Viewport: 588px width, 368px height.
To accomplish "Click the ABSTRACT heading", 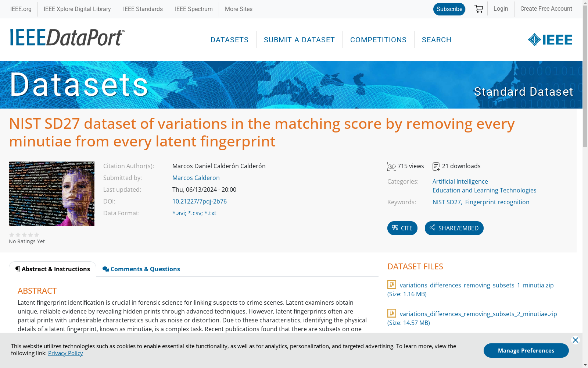I will [x=37, y=291].
